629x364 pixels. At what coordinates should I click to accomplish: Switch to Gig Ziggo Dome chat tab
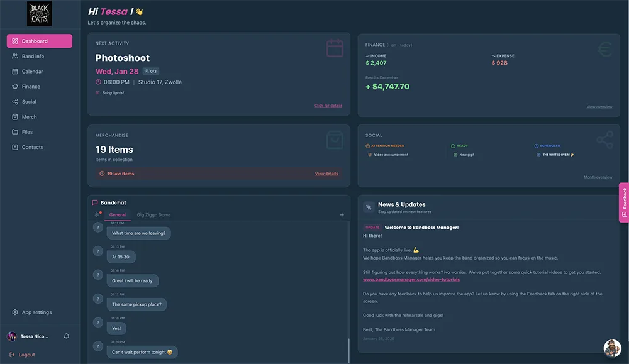(153, 215)
